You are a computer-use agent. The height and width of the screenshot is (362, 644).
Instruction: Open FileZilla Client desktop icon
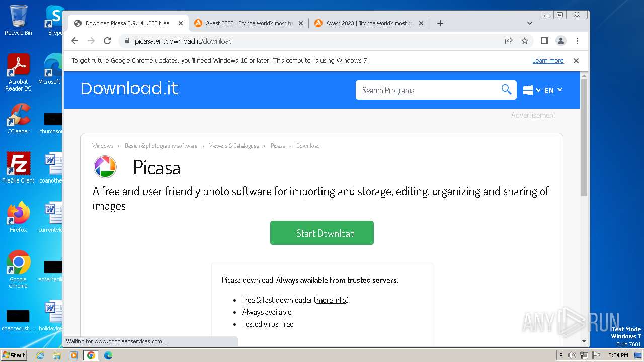[x=18, y=167]
